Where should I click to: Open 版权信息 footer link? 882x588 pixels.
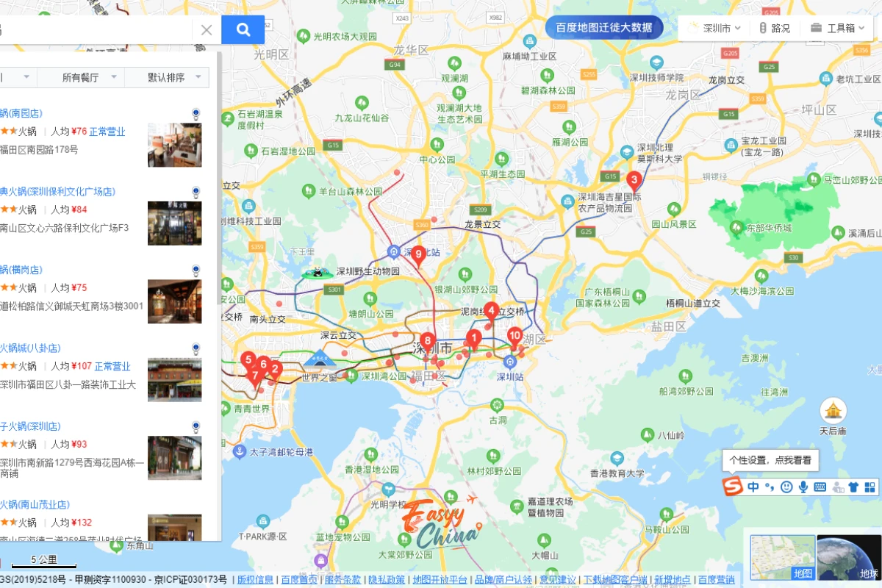pyautogui.click(x=255, y=580)
